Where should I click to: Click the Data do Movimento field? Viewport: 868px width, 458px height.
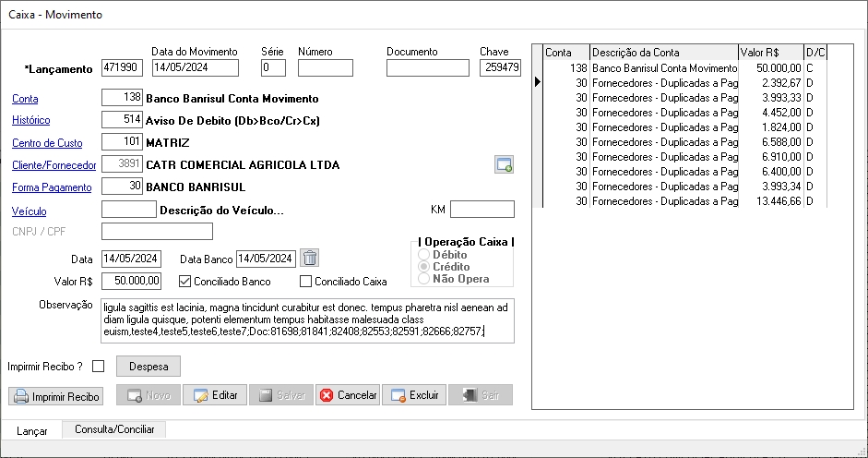(x=196, y=67)
